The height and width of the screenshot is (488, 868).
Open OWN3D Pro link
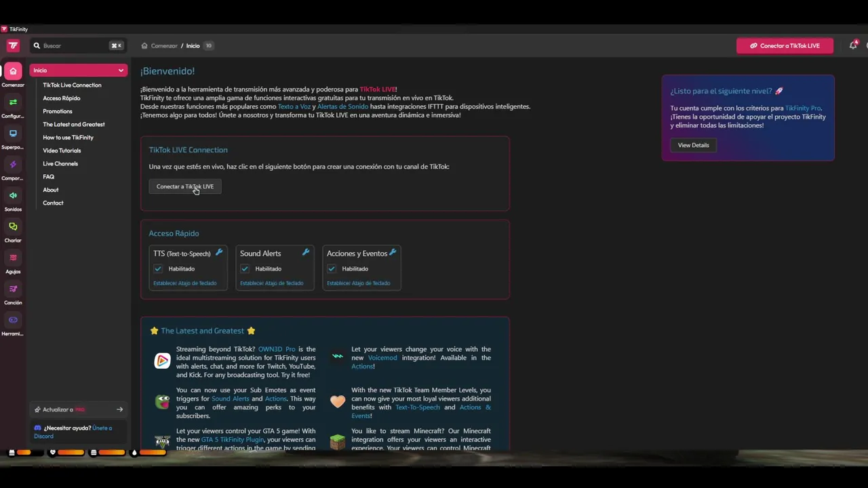277,349
